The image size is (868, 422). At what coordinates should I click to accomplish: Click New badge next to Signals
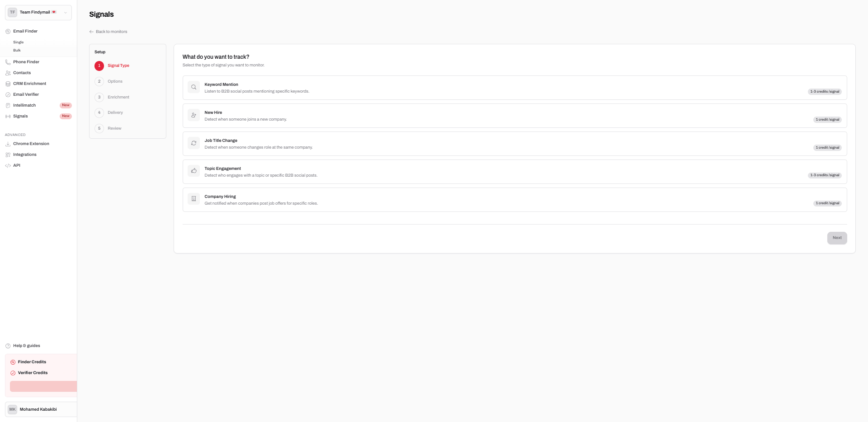(66, 116)
